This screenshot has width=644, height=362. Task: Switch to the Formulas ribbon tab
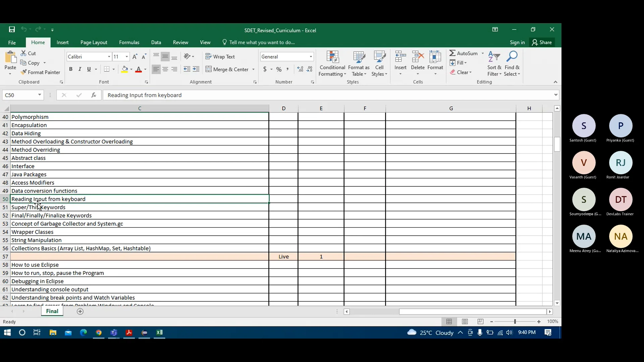pos(129,42)
